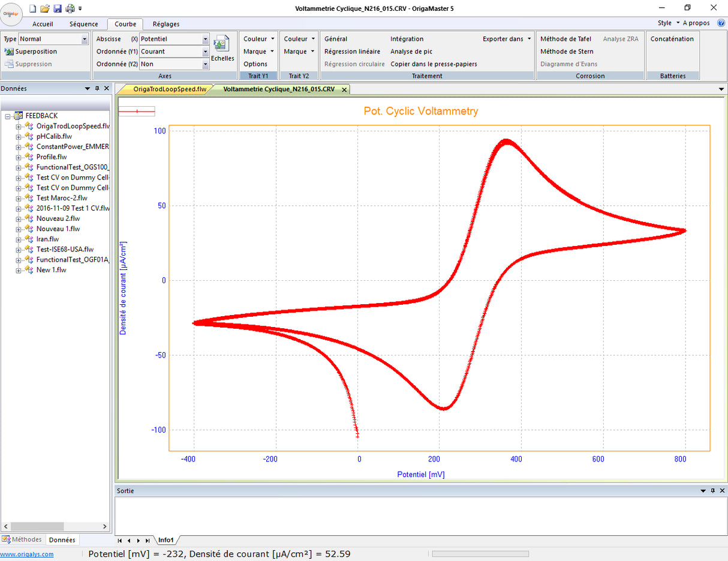Open the Ordonnée (Y1) Courant dropdown
The image size is (728, 561).
(205, 52)
